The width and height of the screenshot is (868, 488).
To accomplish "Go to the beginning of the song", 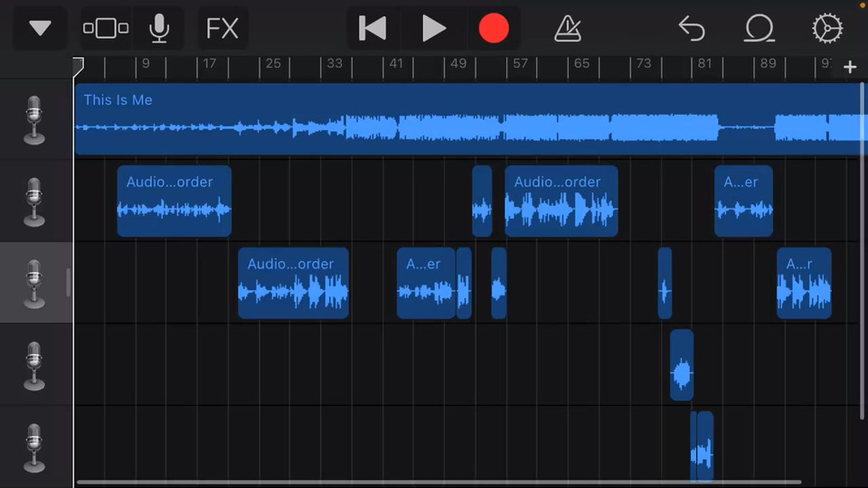I will coord(373,28).
